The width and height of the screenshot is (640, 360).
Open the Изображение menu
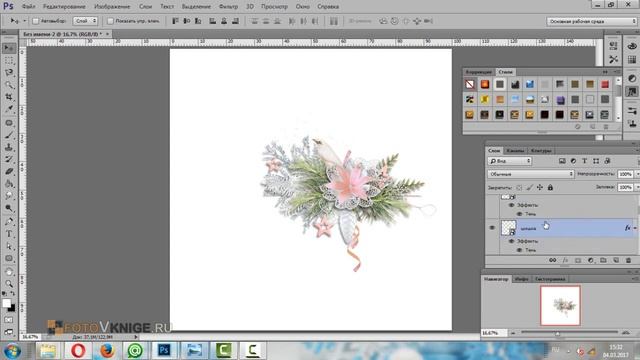click(x=112, y=7)
